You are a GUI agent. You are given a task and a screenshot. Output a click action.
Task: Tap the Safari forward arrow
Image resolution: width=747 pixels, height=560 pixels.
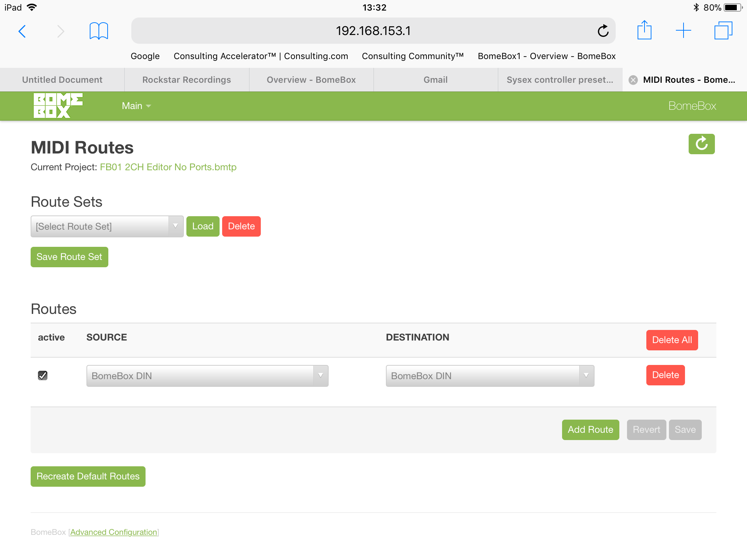tap(61, 31)
